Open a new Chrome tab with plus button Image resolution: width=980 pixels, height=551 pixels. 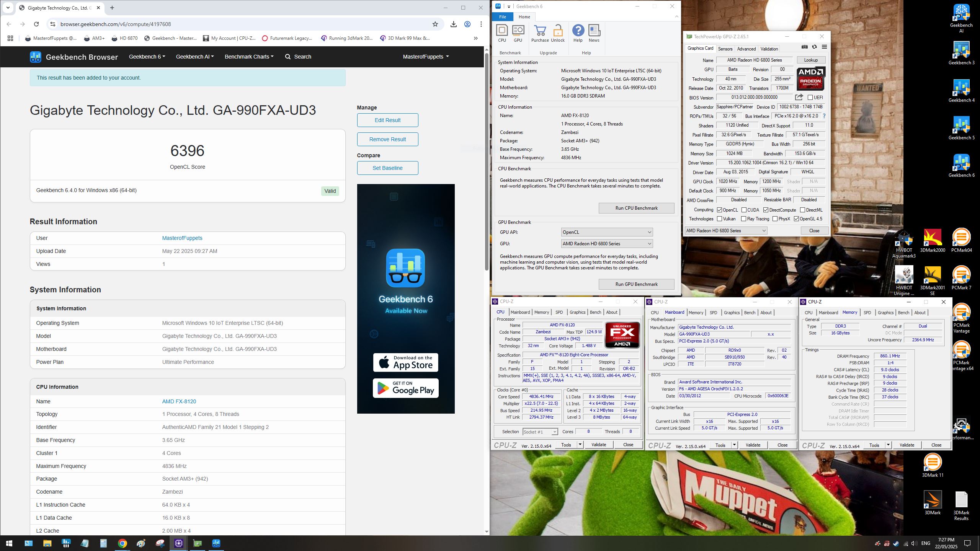[x=112, y=8]
